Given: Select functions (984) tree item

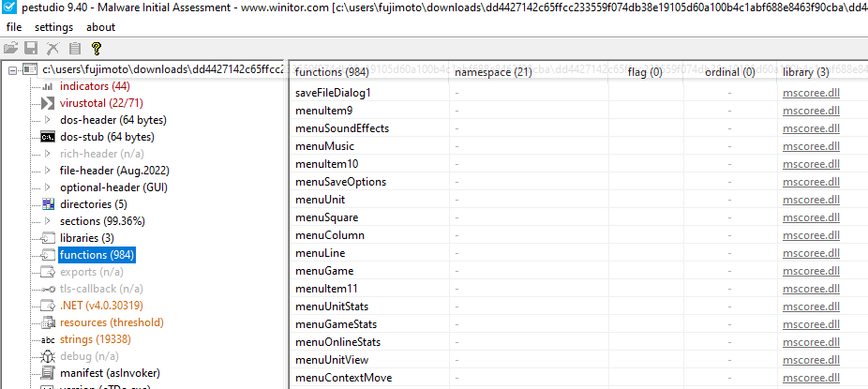Looking at the screenshot, I should pyautogui.click(x=97, y=255).
